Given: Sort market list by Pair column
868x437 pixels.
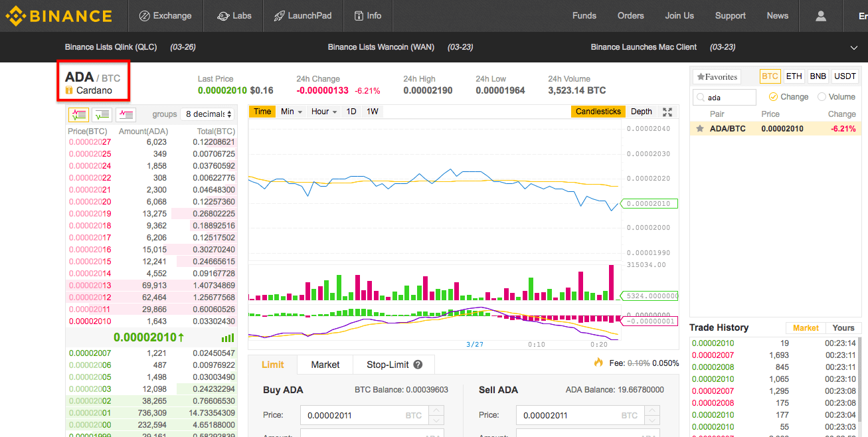Looking at the screenshot, I should (717, 114).
